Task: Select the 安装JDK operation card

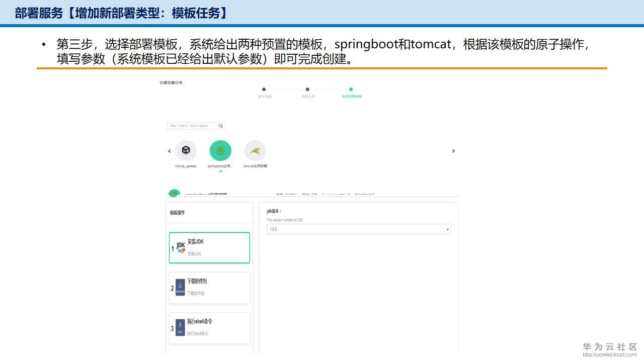Action: 209,247
